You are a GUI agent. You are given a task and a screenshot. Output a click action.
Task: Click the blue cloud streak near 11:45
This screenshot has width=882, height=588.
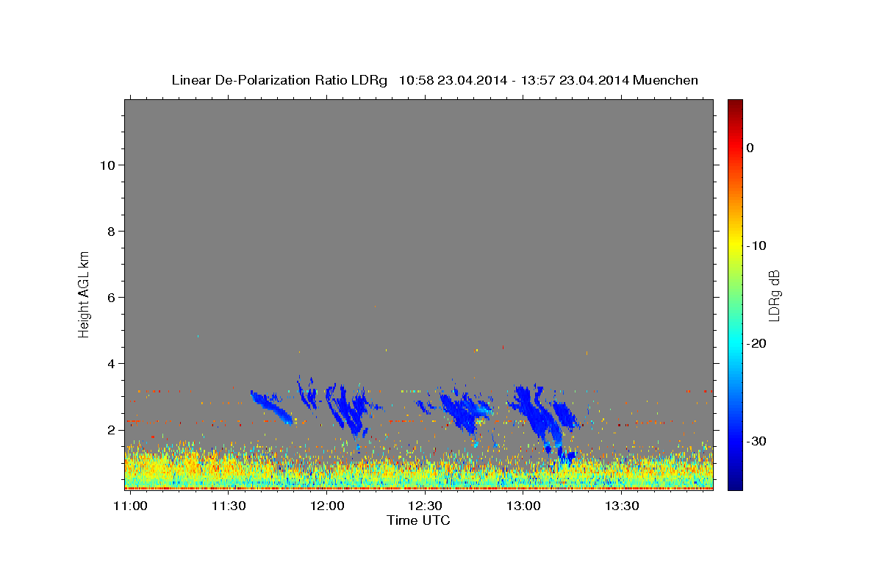pyautogui.click(x=271, y=406)
